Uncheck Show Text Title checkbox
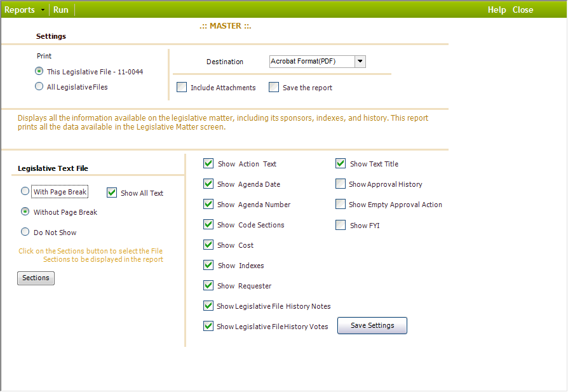Viewport: 568px width, 392px height. click(341, 163)
